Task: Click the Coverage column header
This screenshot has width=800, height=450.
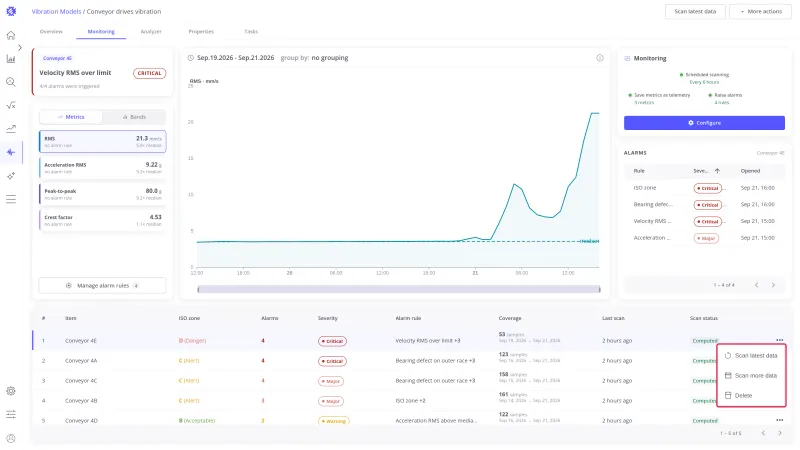Action: [510, 318]
